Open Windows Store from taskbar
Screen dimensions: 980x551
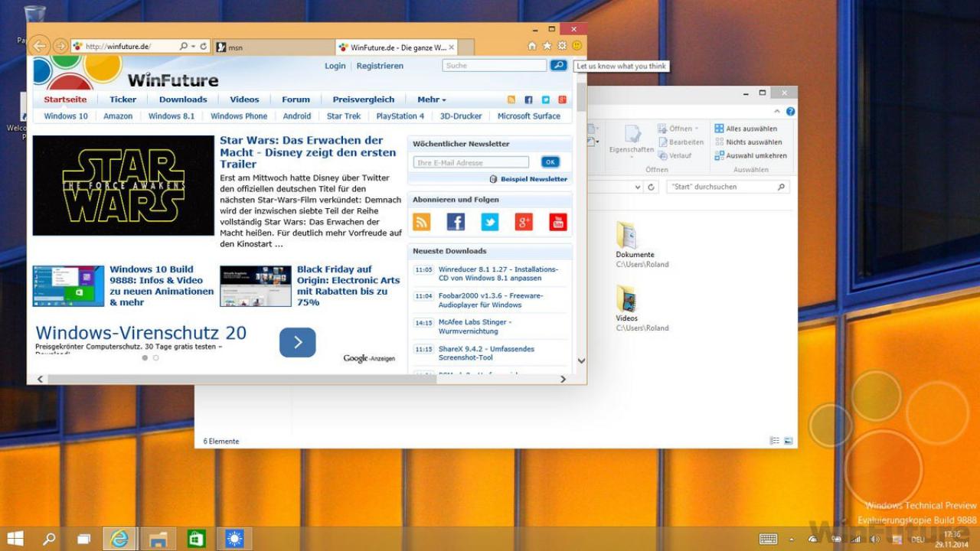197,539
